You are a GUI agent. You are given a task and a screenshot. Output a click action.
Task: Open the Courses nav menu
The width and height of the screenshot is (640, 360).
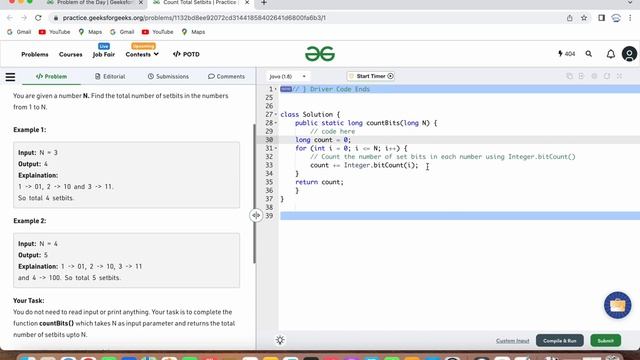pyautogui.click(x=71, y=54)
